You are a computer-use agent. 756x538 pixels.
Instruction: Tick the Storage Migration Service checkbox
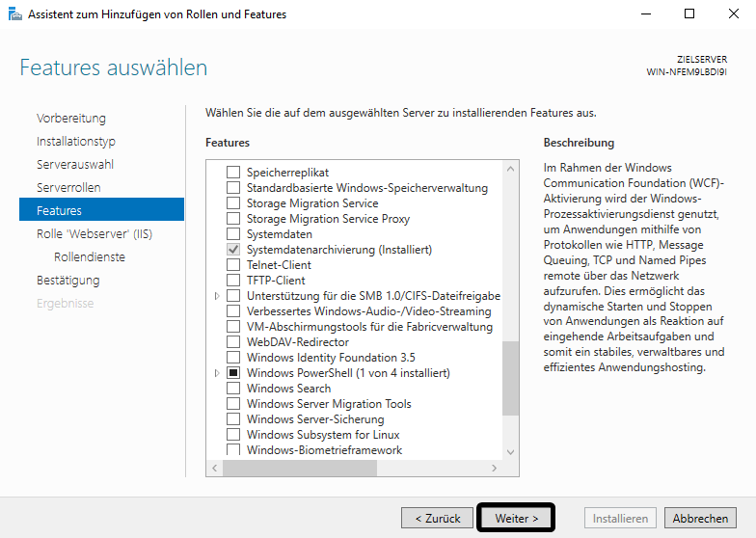tap(233, 202)
